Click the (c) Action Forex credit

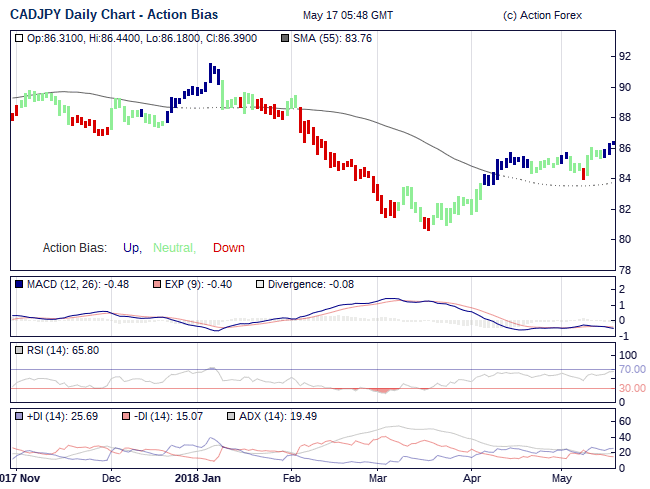click(x=542, y=15)
